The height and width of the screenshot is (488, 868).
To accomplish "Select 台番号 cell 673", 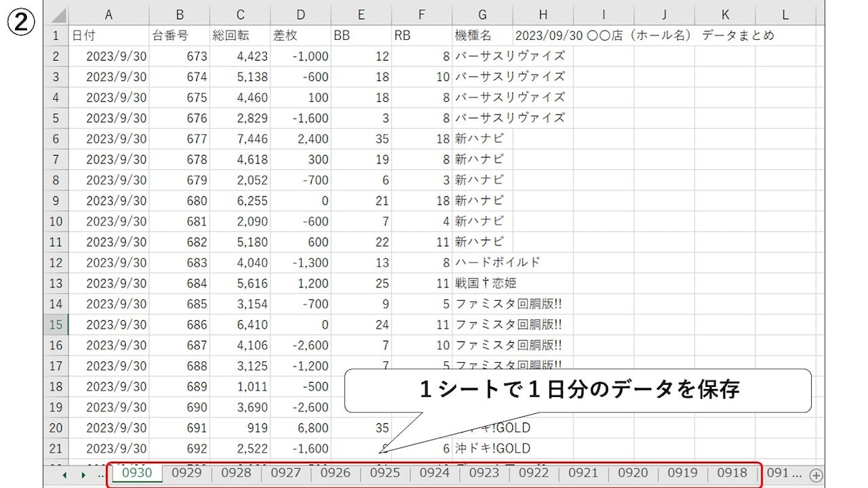I will coord(180,56).
